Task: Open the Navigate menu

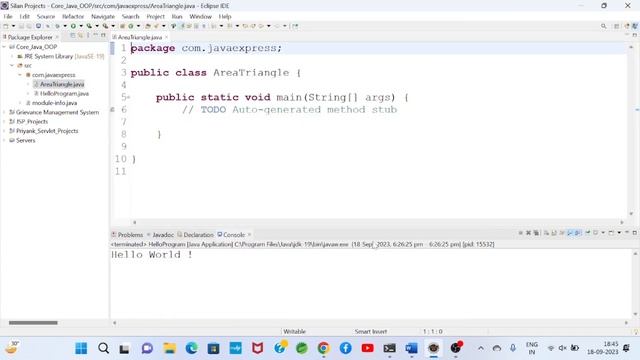Action: 103,16
